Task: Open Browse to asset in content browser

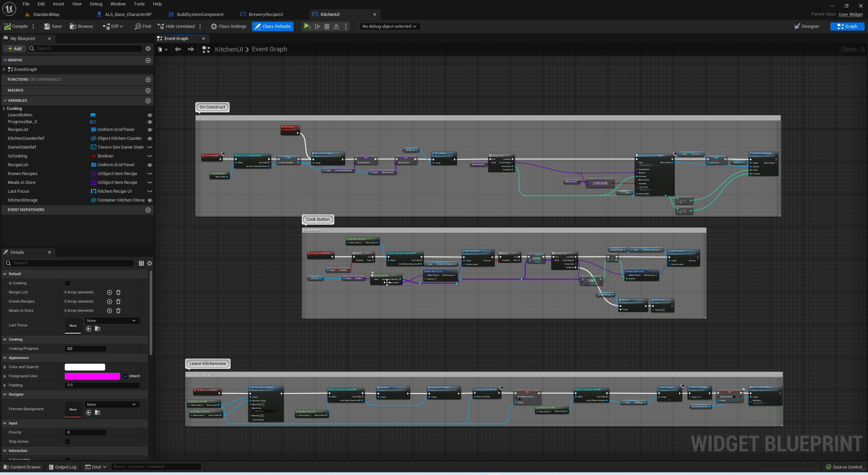Action: [81, 26]
